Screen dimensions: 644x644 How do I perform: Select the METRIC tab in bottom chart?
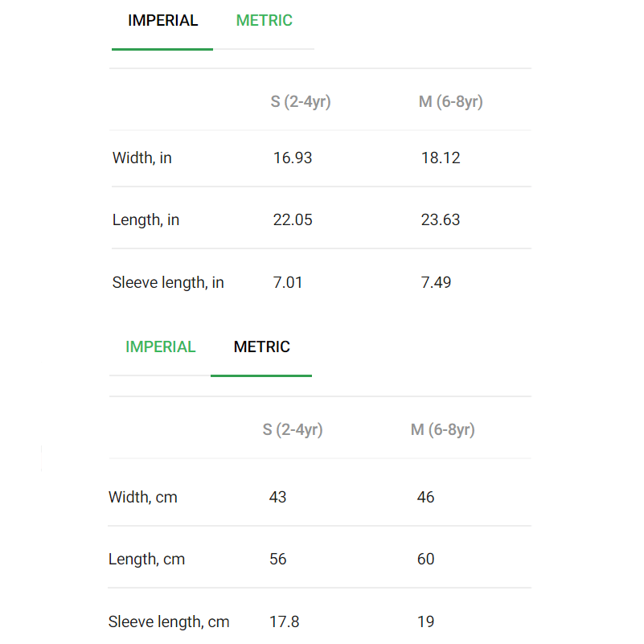261,347
